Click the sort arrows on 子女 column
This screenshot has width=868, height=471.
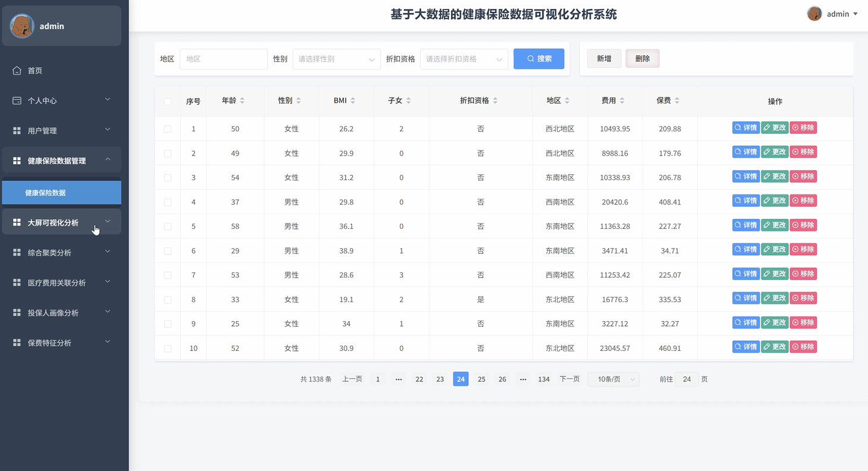[x=408, y=101]
